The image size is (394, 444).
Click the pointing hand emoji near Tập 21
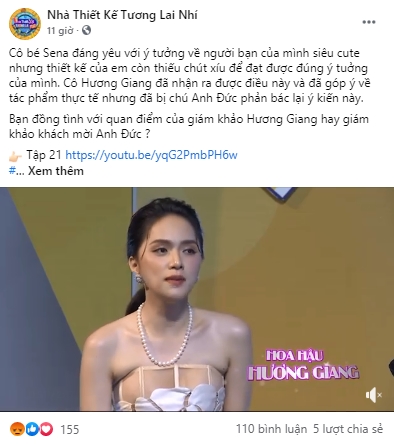pos(15,156)
